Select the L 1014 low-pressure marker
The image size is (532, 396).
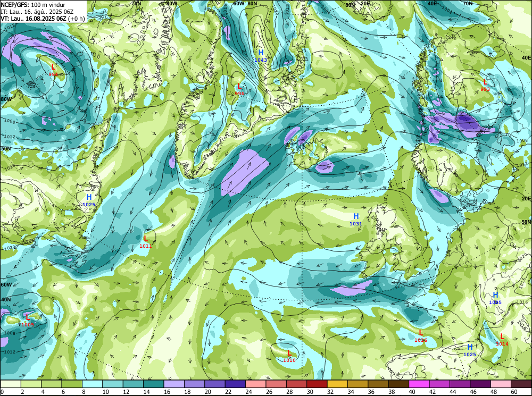(x=502, y=340)
